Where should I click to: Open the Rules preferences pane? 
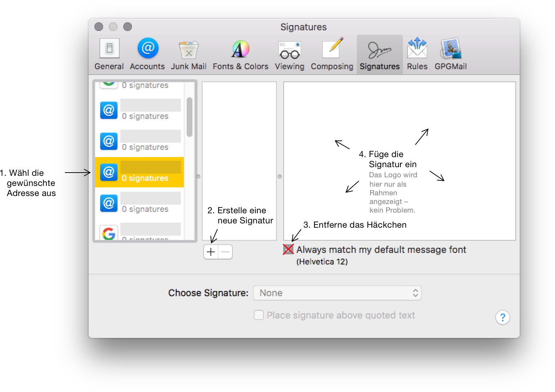[417, 54]
